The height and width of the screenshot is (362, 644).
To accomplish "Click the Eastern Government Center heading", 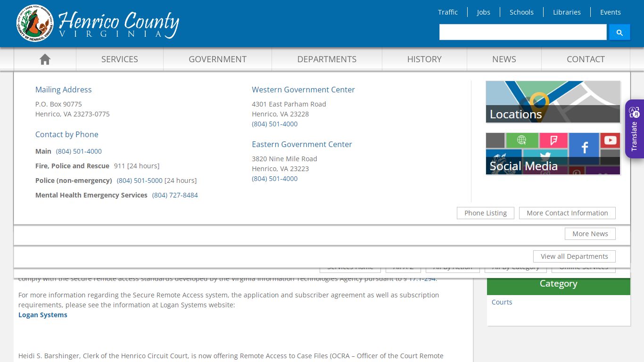I will pos(302,144).
